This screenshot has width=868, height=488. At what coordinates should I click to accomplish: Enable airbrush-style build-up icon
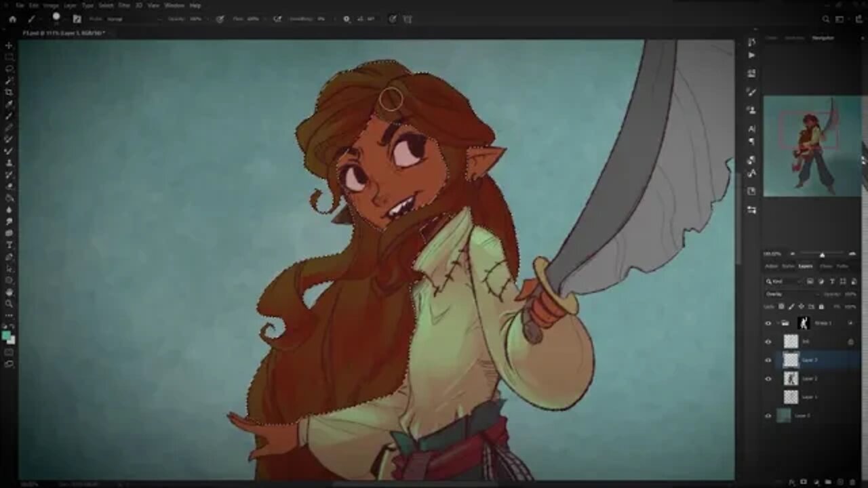(x=277, y=19)
